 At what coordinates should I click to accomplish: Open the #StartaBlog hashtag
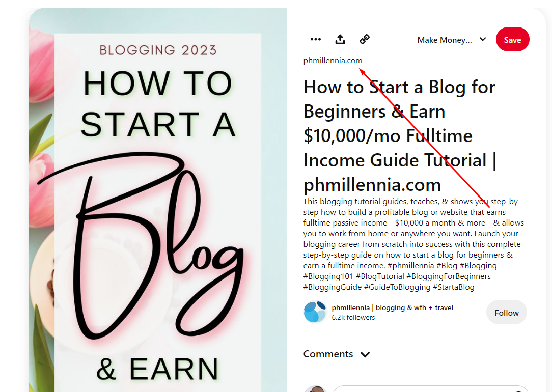pos(453,287)
